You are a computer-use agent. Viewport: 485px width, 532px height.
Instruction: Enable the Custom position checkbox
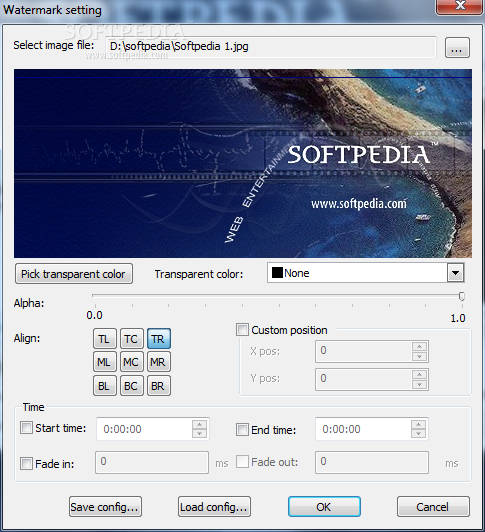242,330
